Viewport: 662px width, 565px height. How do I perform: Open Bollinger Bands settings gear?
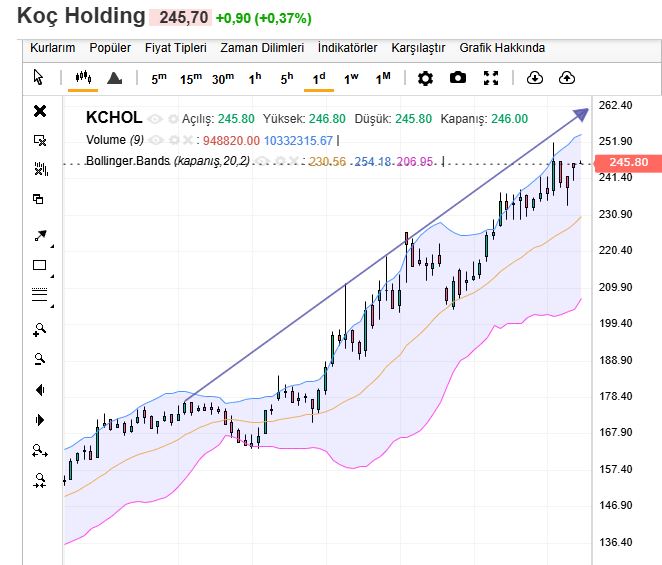(x=280, y=161)
